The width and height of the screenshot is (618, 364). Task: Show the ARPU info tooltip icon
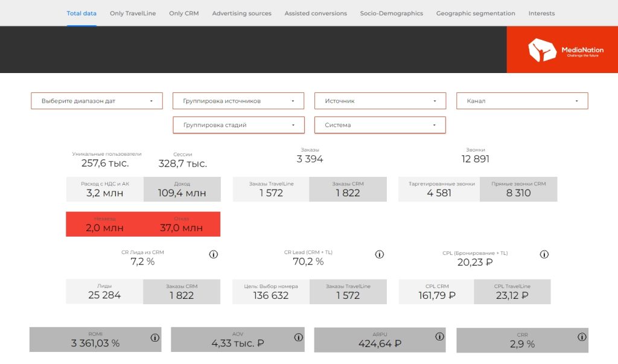(439, 337)
